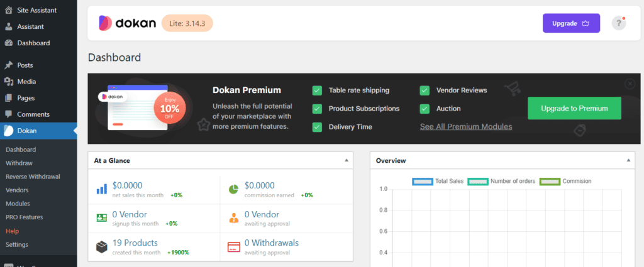Click the Auction checkmark
The image size is (644, 267).
(x=425, y=109)
